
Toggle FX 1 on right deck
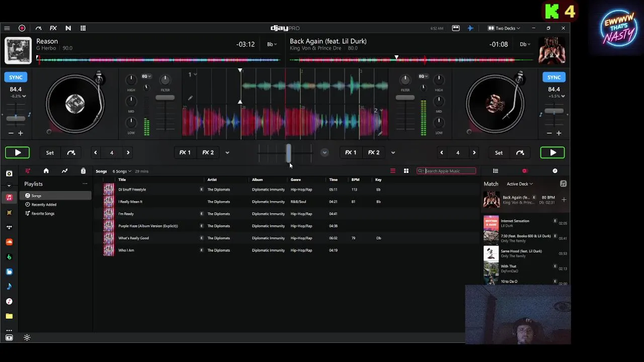(x=351, y=152)
